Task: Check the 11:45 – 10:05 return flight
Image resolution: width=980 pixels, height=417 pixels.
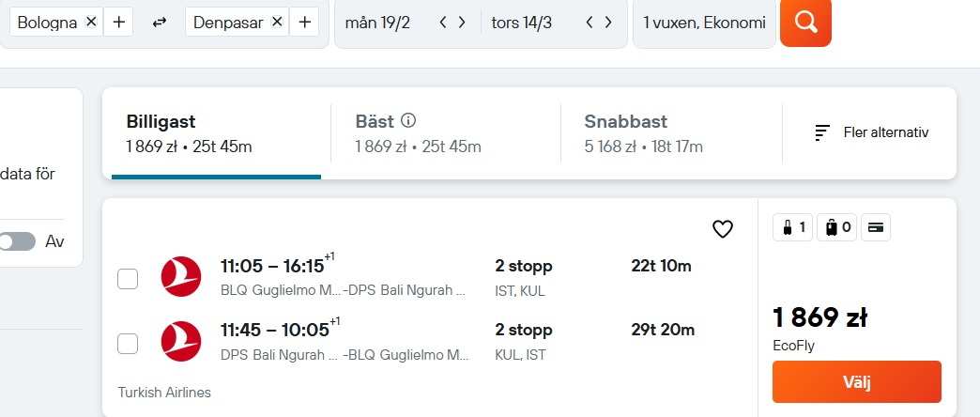Action: [x=128, y=343]
